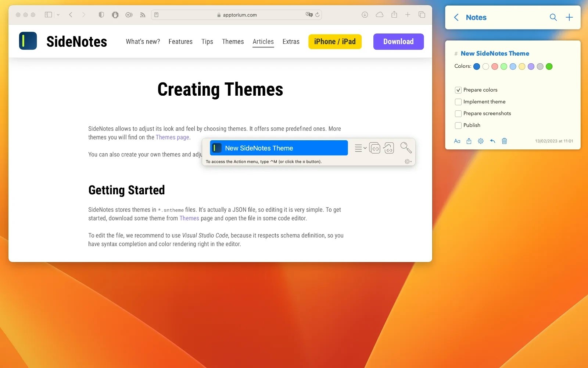Viewport: 588px width, 368px height.
Task: Click the cloud link icon in popup
Action: click(388, 148)
